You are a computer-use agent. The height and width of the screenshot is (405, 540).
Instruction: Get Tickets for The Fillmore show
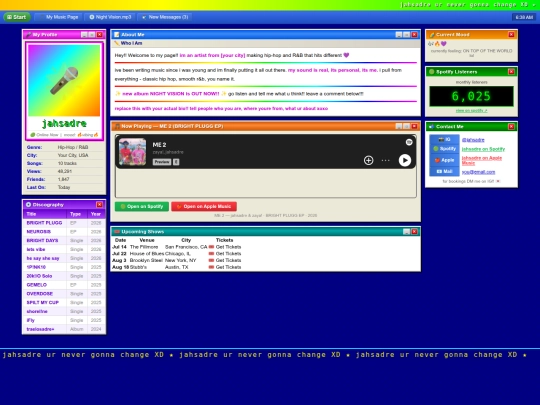(x=228, y=247)
